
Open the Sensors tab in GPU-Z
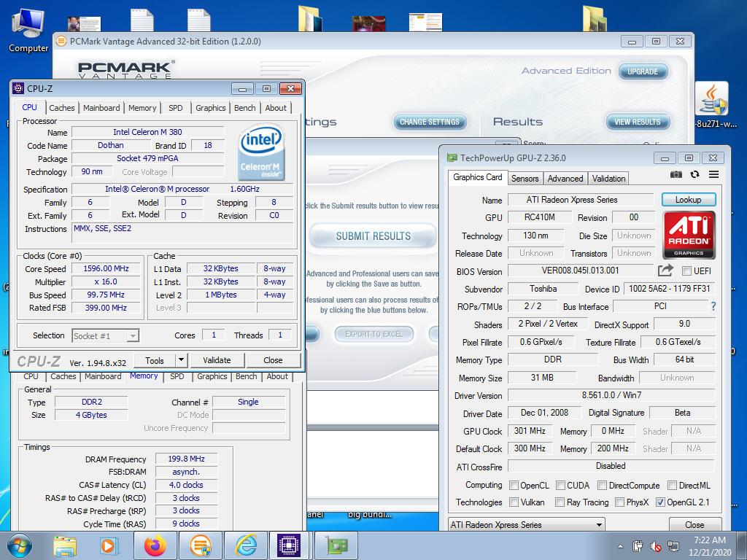(525, 179)
